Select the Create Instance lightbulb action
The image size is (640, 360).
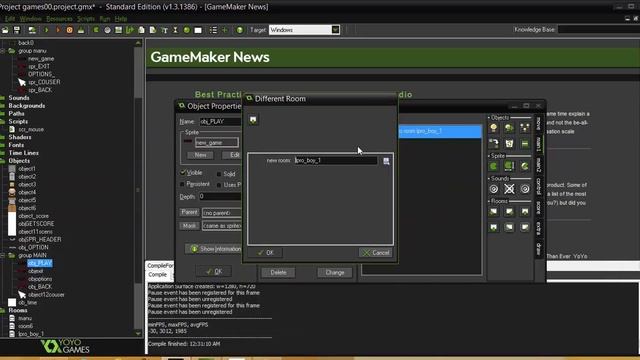coord(493,128)
